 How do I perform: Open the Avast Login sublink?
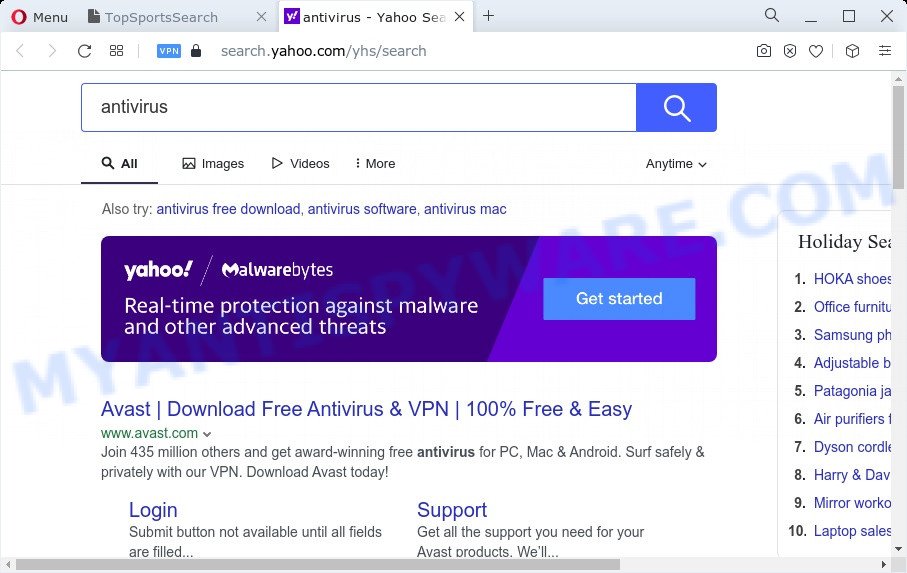153,509
